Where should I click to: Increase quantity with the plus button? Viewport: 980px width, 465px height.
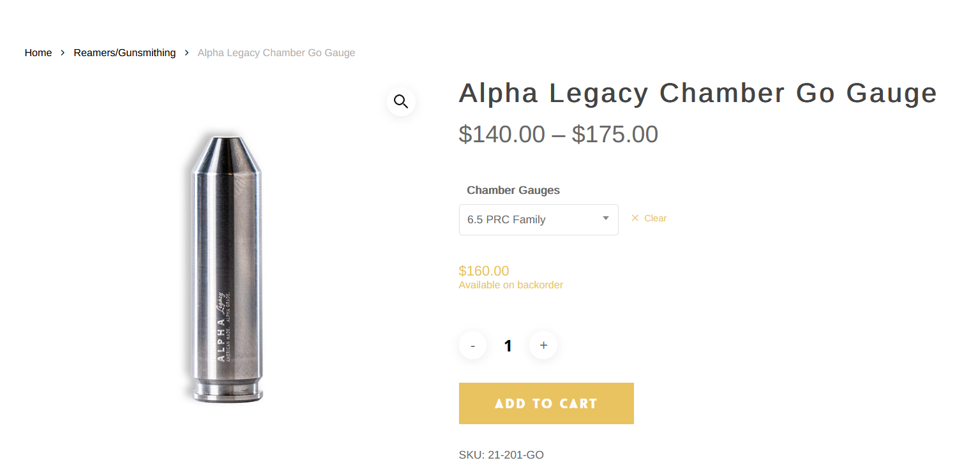[x=543, y=346]
